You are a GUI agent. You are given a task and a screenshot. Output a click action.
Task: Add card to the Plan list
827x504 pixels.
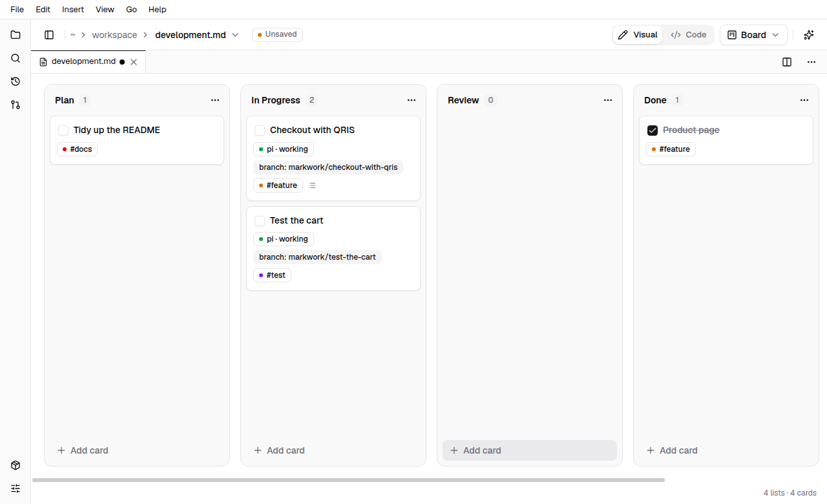click(x=137, y=450)
